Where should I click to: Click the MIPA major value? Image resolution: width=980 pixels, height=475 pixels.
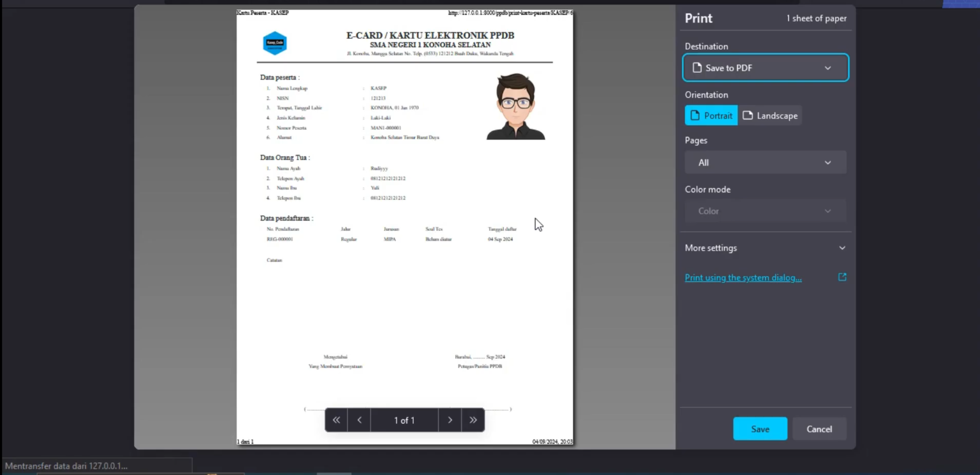pos(390,239)
